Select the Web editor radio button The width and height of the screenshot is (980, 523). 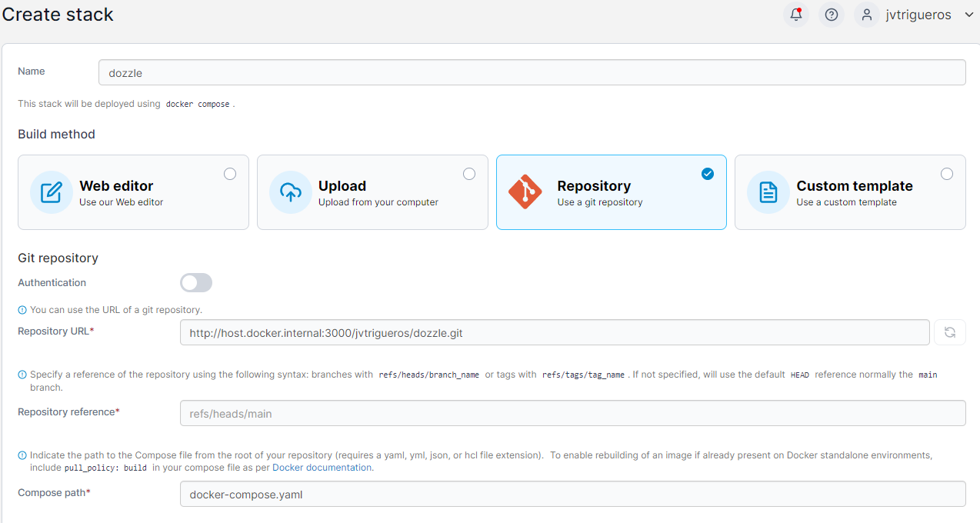[229, 174]
